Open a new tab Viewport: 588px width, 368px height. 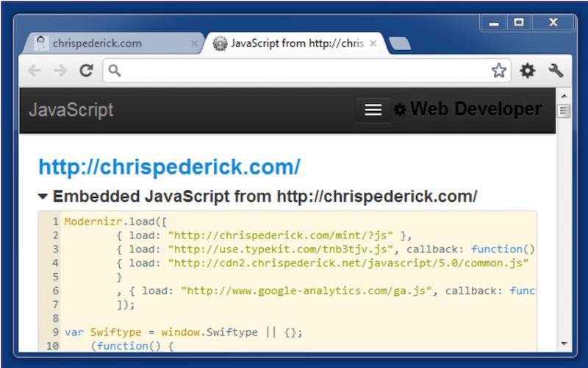pos(400,43)
